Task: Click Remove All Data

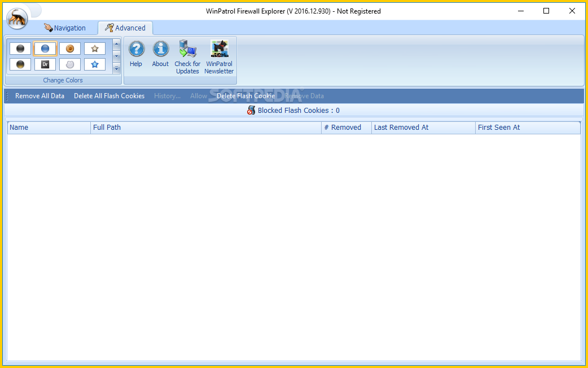Action: tap(40, 96)
